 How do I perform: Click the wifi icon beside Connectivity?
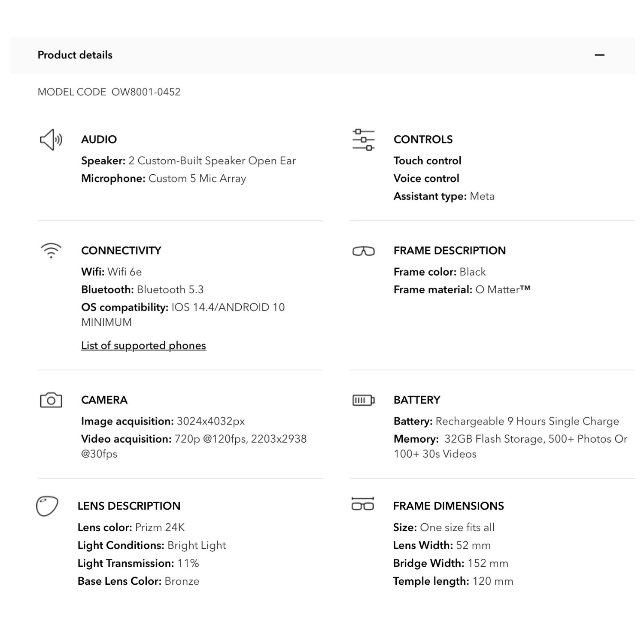(51, 250)
